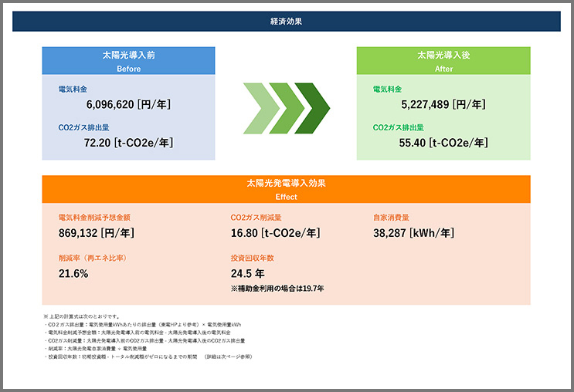Click the 21.6% reduction rate value

pyautogui.click(x=73, y=273)
